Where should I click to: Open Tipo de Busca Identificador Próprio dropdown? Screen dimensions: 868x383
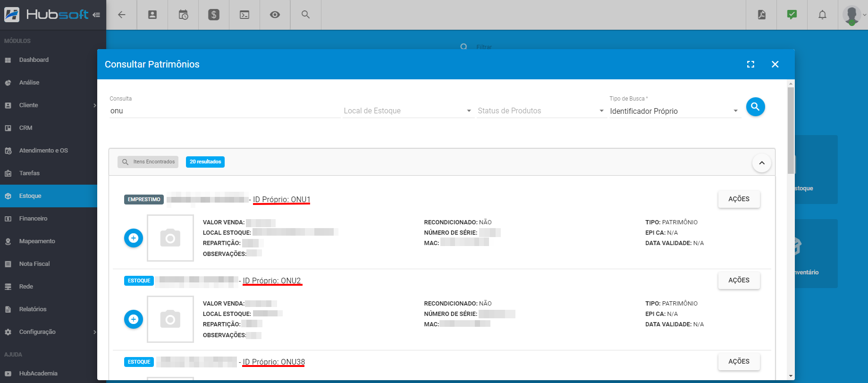pyautogui.click(x=674, y=111)
